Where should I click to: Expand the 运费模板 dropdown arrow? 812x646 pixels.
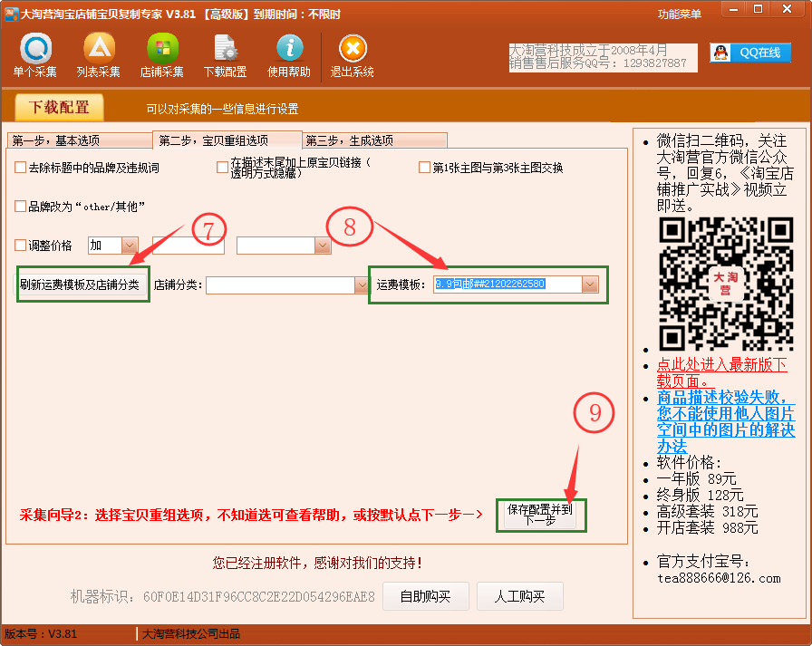tap(590, 284)
